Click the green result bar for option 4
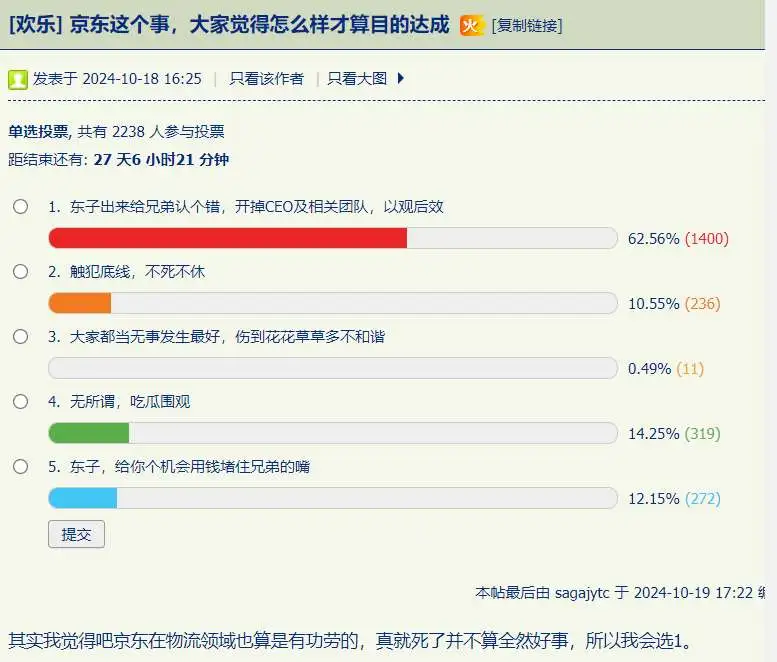This screenshot has width=777, height=662. point(89,433)
